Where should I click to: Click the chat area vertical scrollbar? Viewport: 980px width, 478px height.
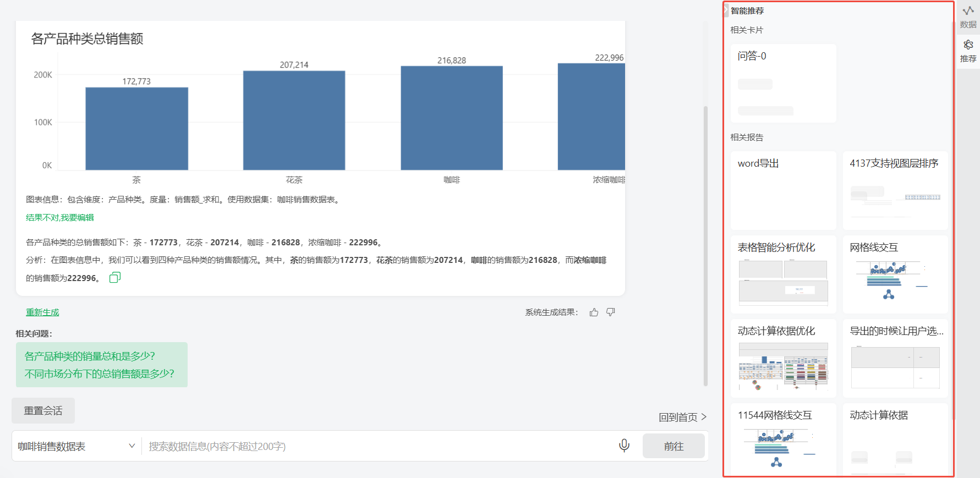[705, 246]
